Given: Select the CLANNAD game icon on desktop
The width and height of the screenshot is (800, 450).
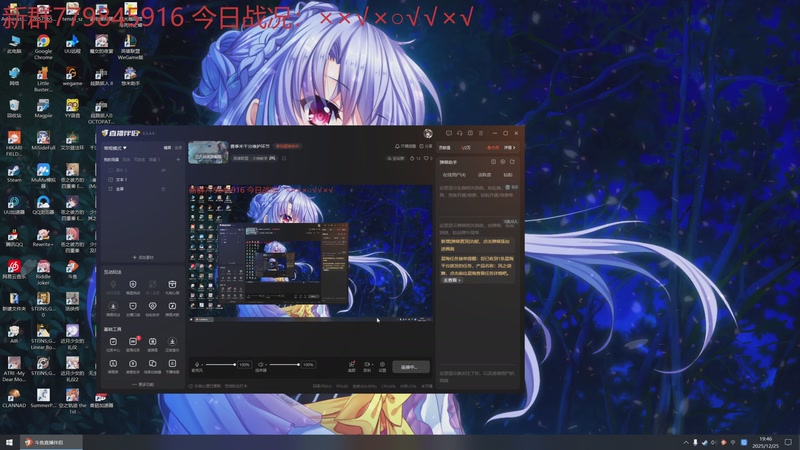Looking at the screenshot, I should [14, 398].
